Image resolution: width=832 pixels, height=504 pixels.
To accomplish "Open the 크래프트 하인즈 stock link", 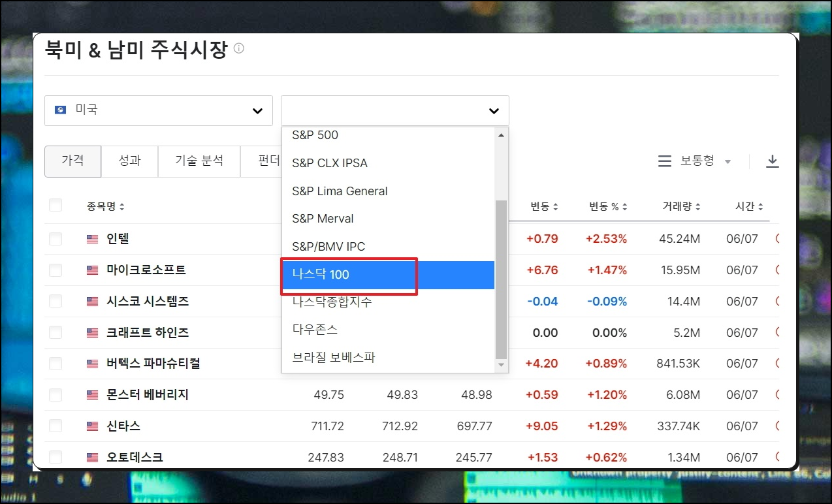I will pos(148,333).
